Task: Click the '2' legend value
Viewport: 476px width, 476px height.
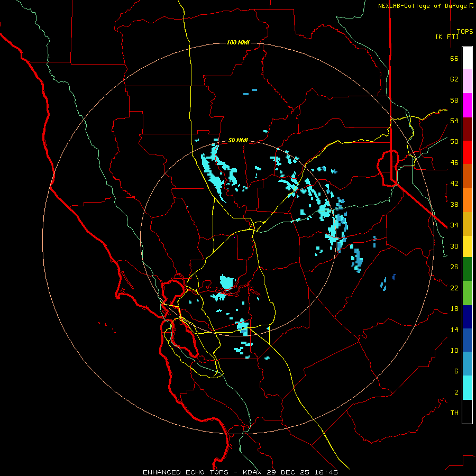Action: tap(456, 392)
